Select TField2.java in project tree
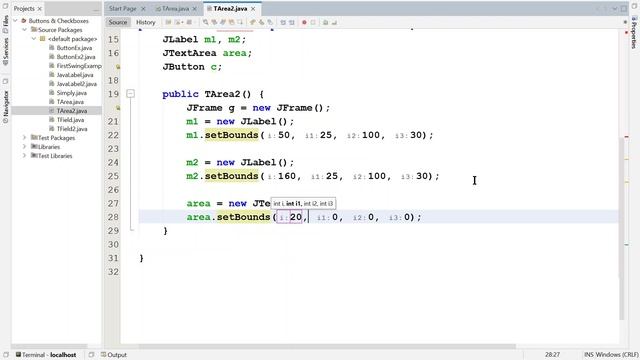The height and width of the screenshot is (360, 640). 72,129
